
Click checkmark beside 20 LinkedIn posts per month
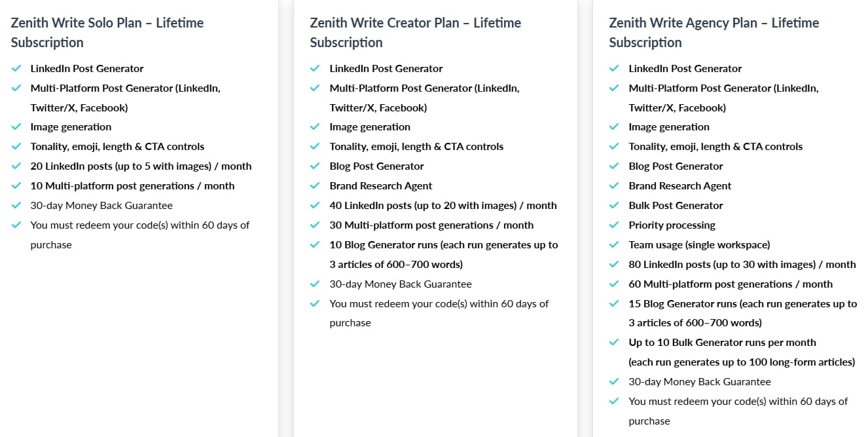click(16, 166)
